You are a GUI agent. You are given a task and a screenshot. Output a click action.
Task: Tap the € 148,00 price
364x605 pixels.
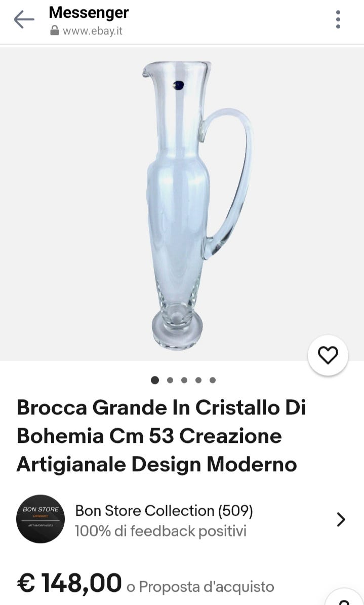pyautogui.click(x=69, y=583)
